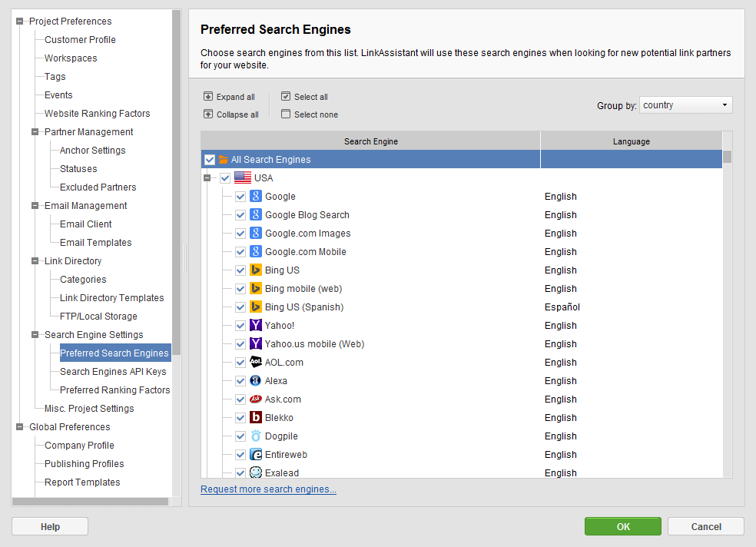Collapse the Partner Management tree node
This screenshot has height=547, width=756.
coord(35,132)
